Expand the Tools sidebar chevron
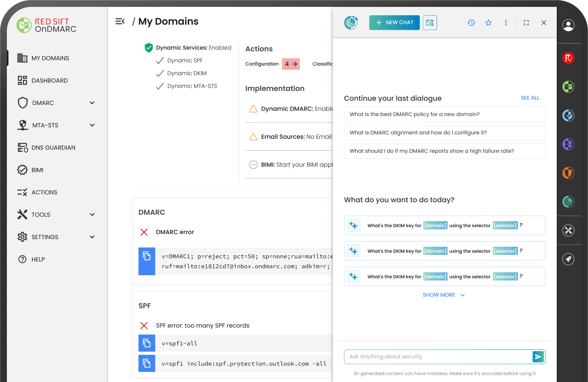The height and width of the screenshot is (382, 588). point(92,215)
